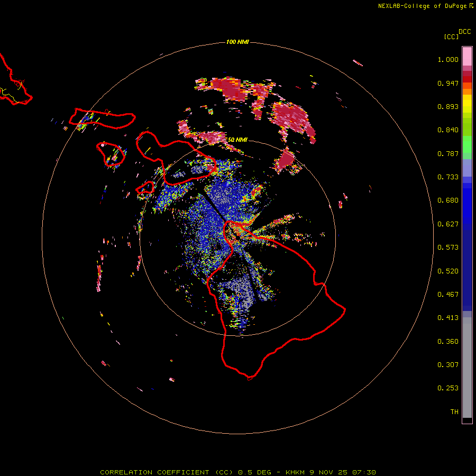This screenshot has width=476, height=476.
Task: Click the 0.520 scale value
Action: click(448, 271)
